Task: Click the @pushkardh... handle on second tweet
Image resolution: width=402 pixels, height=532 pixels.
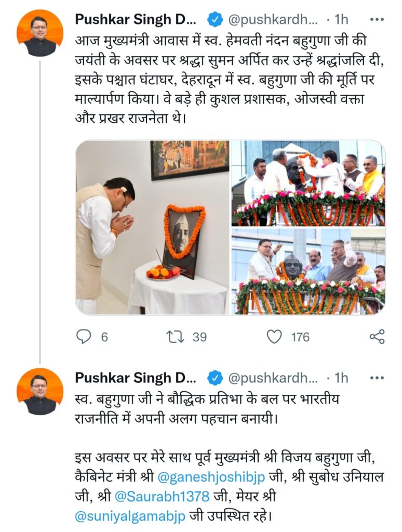Action: click(x=273, y=378)
